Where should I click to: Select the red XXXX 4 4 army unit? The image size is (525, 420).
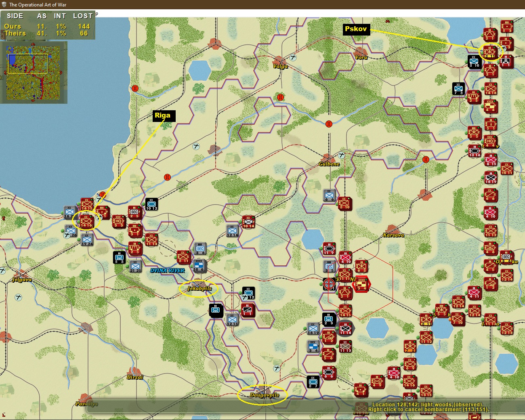point(490,106)
